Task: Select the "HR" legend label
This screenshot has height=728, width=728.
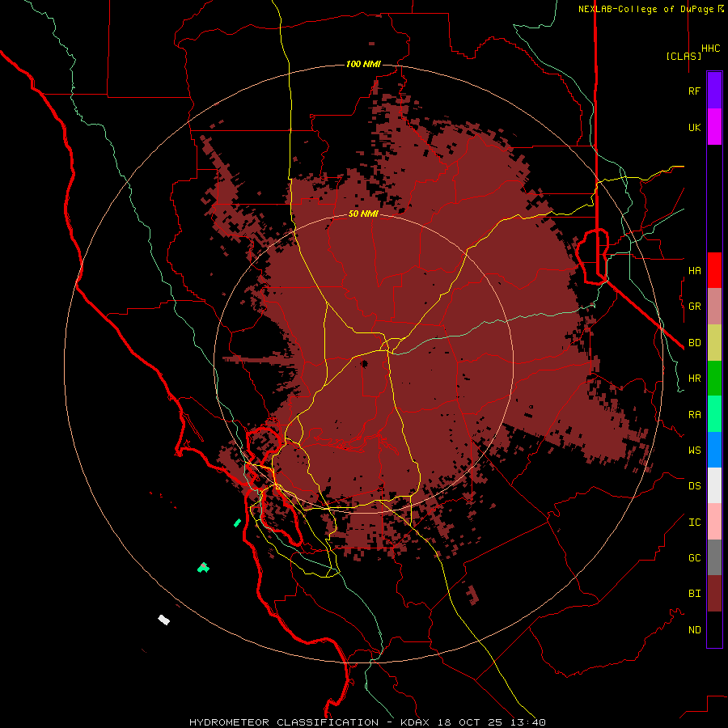Action: point(694,379)
